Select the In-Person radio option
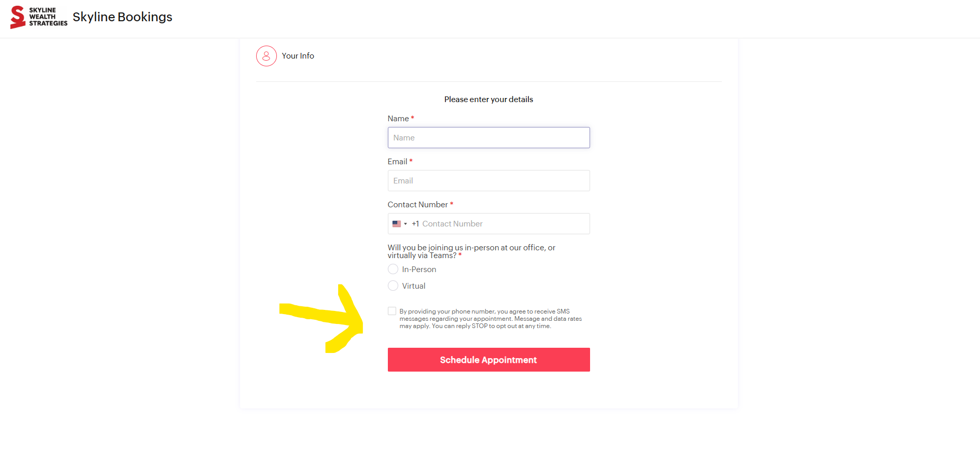The height and width of the screenshot is (454, 980). click(393, 269)
